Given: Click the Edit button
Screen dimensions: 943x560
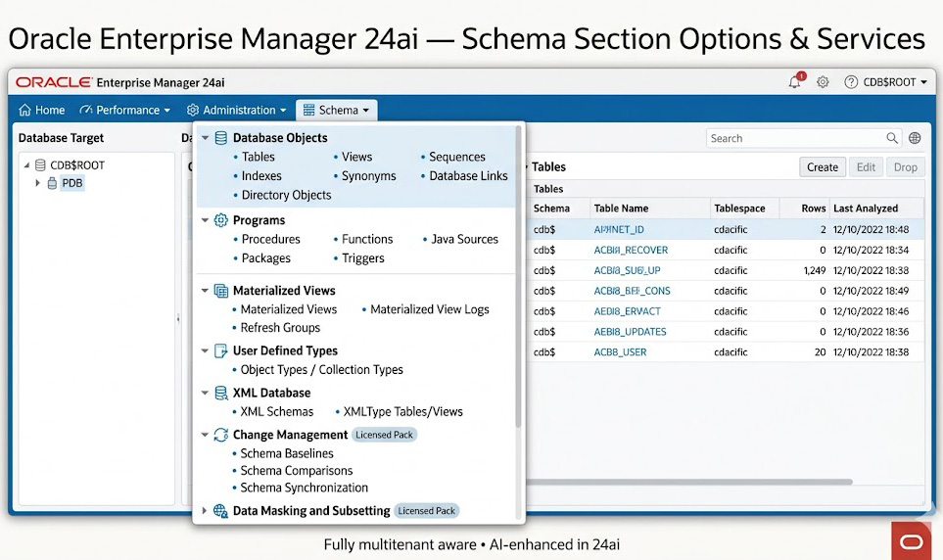Looking at the screenshot, I should [x=866, y=167].
